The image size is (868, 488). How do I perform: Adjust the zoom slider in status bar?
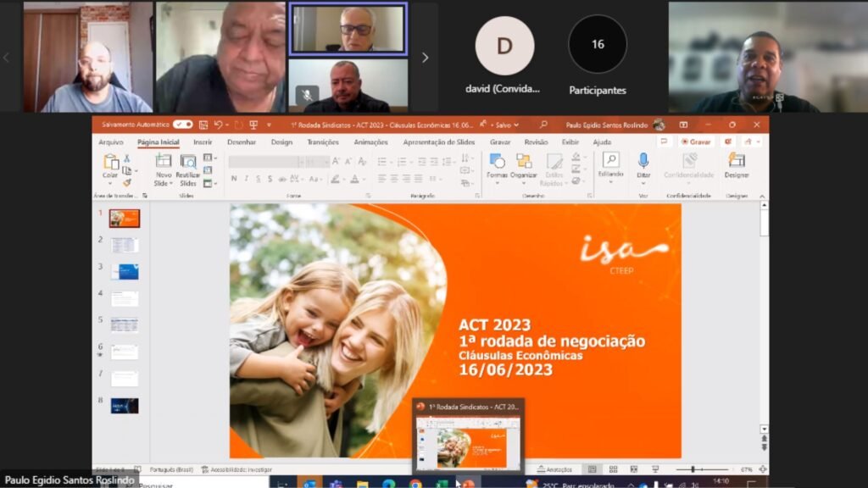[693, 469]
